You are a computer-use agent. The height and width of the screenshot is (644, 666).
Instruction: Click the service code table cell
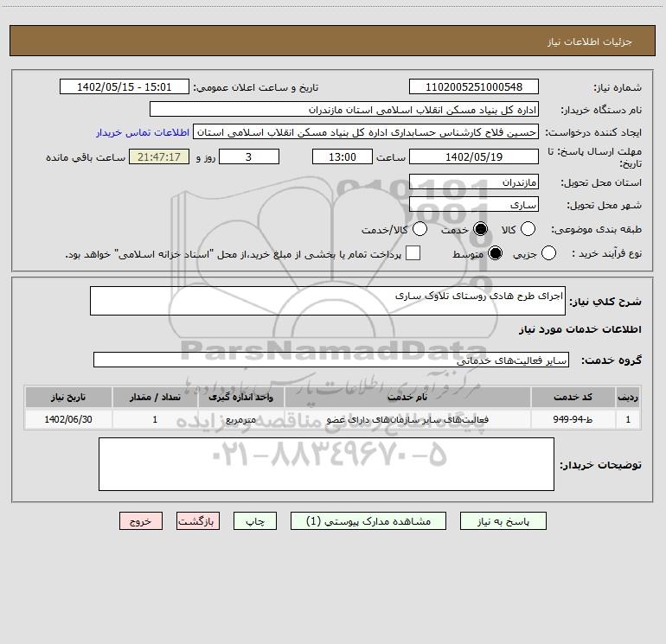(573, 419)
